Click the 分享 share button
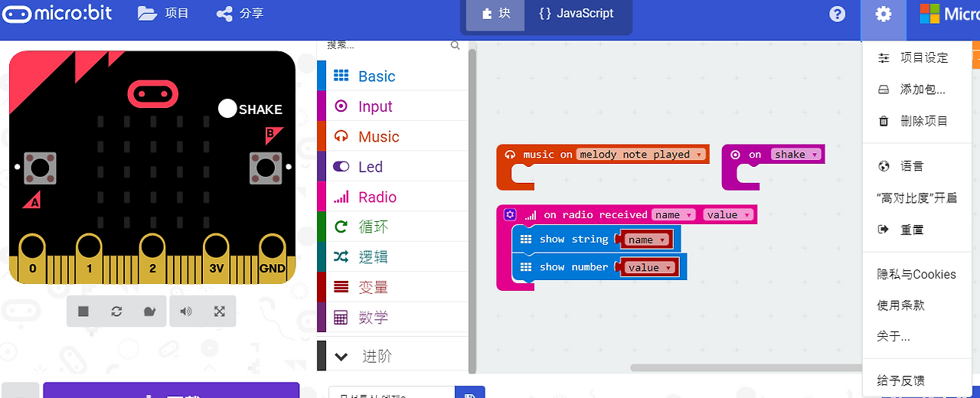Screen dimensions: 980x398 tap(240, 13)
